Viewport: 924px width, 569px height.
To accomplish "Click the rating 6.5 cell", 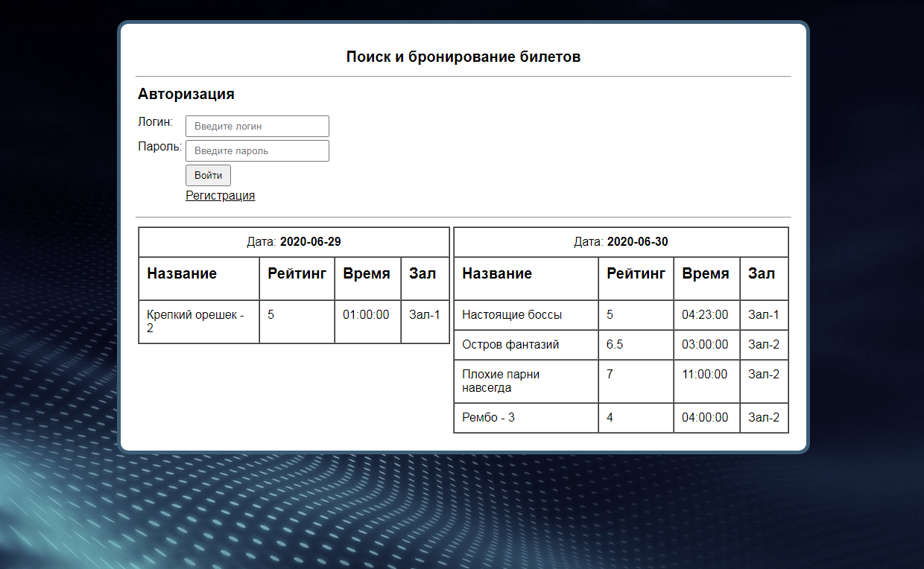I will coord(636,345).
